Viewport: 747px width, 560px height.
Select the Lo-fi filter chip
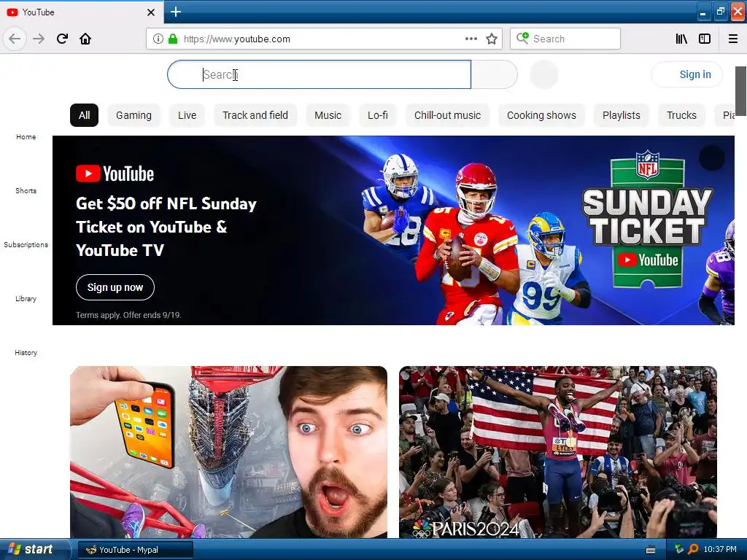tap(378, 115)
